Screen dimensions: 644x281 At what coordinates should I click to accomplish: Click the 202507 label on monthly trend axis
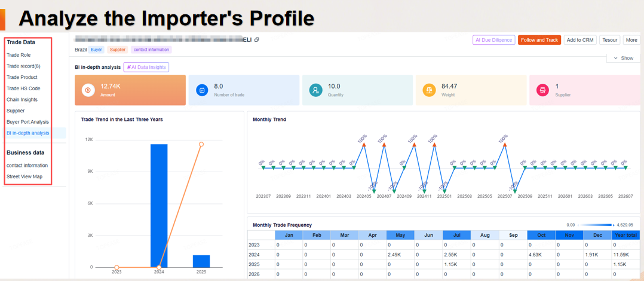click(504, 196)
